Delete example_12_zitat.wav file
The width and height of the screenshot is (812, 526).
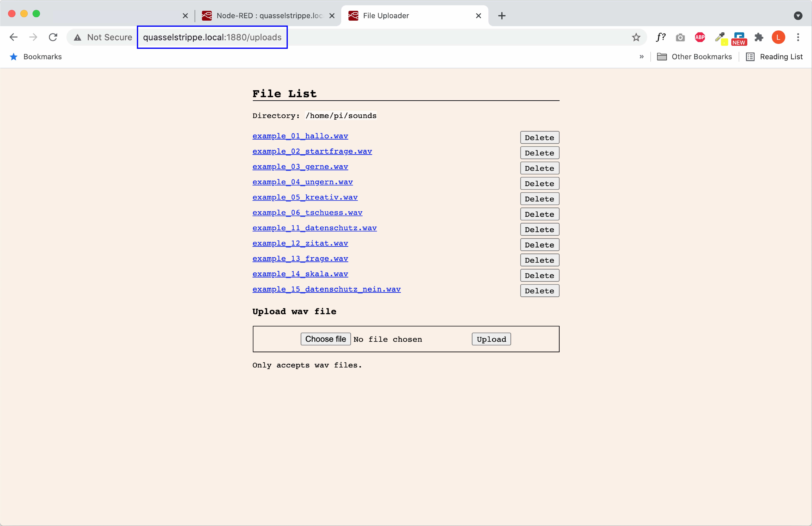pos(539,245)
